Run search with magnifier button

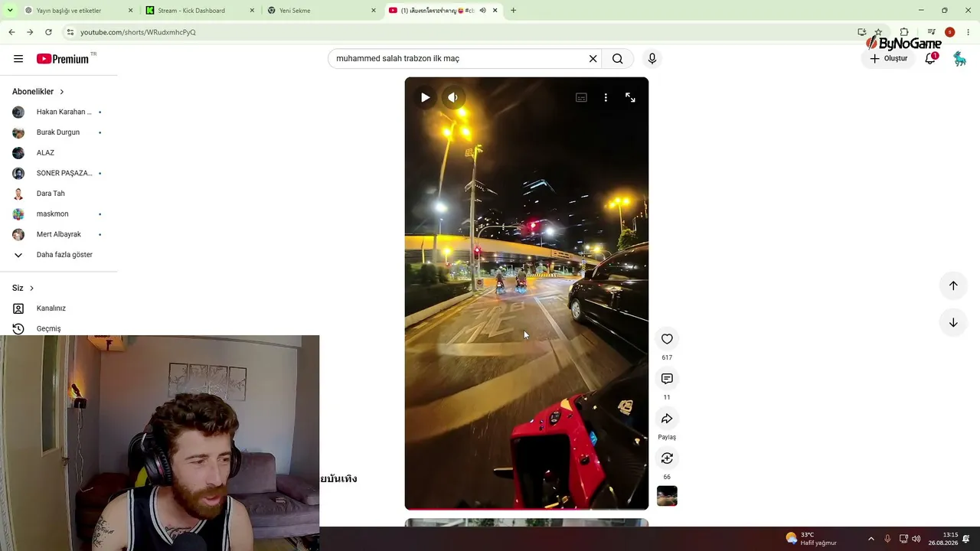tap(617, 59)
